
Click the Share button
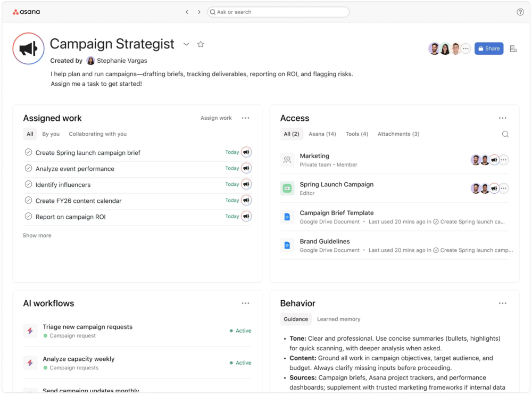(x=488, y=48)
